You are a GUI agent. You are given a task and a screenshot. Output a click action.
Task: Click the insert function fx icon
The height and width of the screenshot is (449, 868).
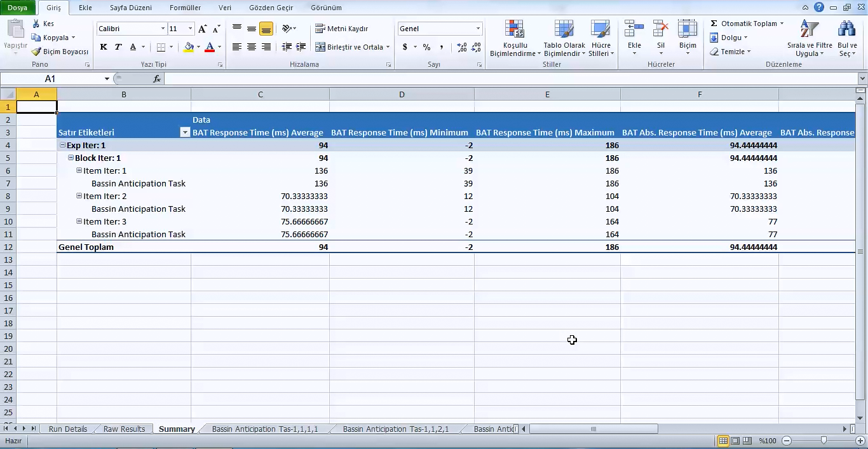click(x=157, y=79)
